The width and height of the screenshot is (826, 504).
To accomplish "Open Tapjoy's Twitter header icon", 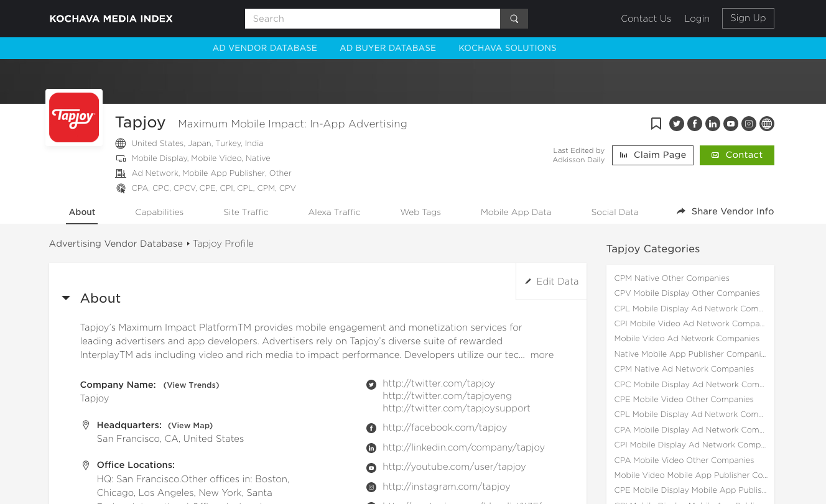I will point(677,124).
